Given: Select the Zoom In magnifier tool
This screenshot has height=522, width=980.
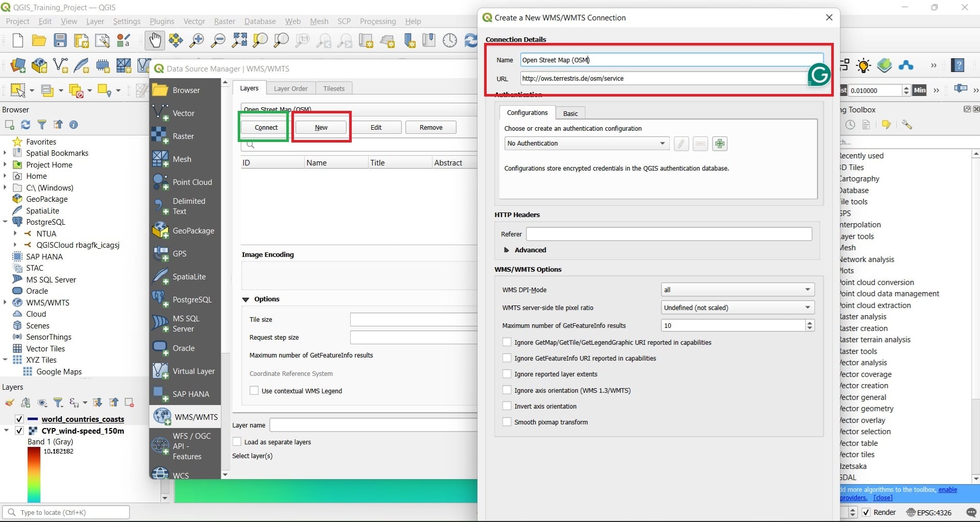Looking at the screenshot, I should pos(197,40).
